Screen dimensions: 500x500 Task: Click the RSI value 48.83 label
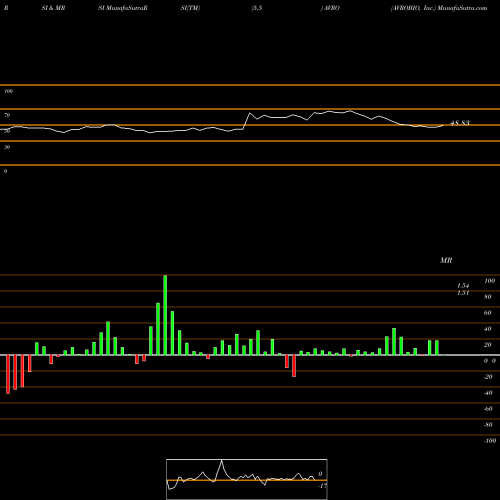coord(460,123)
